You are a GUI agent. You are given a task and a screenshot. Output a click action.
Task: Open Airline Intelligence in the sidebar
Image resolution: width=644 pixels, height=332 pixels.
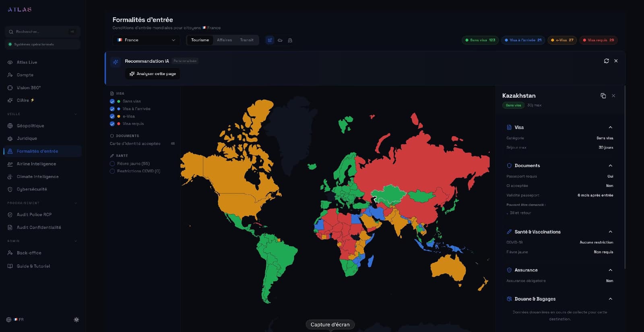click(36, 164)
